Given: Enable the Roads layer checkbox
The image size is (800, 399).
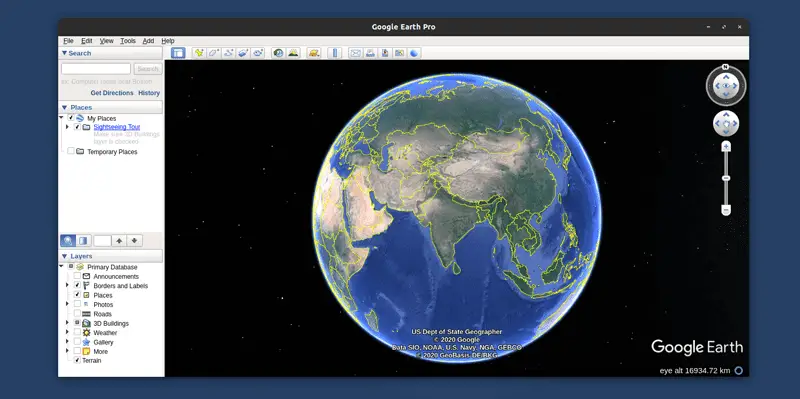Looking at the screenshot, I should [x=77, y=314].
